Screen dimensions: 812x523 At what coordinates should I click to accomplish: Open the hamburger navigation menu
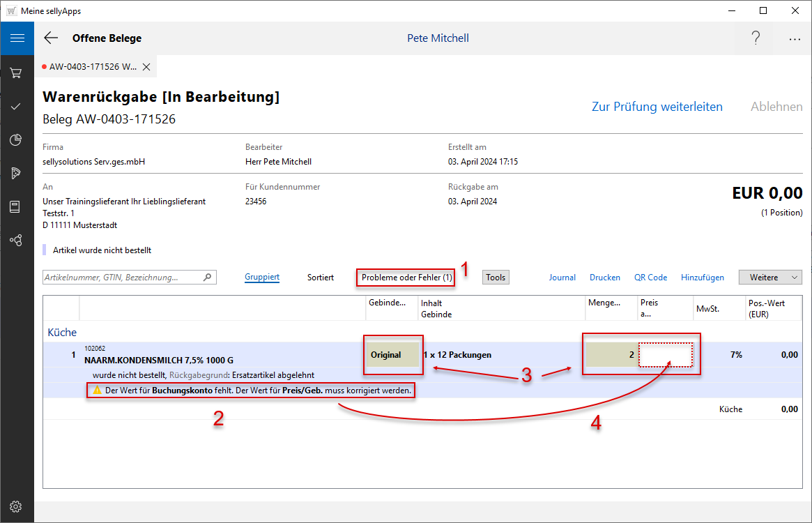pos(17,38)
